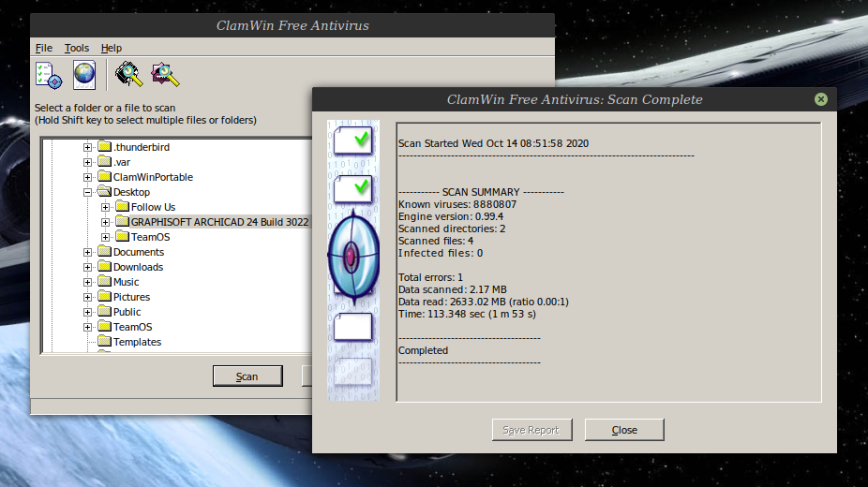The height and width of the screenshot is (487, 868).
Task: Click the 'Engine version: 0.99.4' line
Action: tap(451, 216)
